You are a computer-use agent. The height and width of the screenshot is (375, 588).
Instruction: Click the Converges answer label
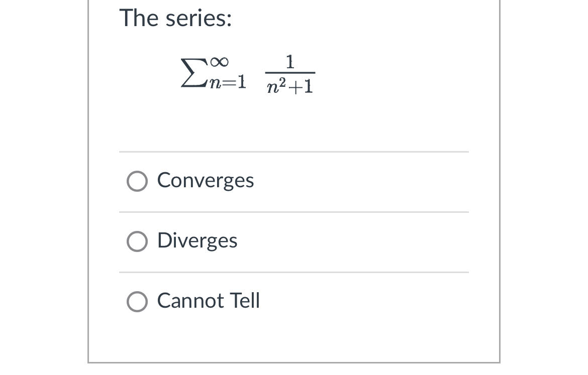pyautogui.click(x=205, y=180)
